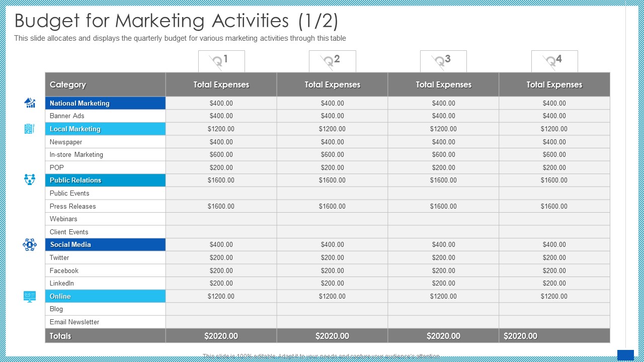The width and height of the screenshot is (644, 362).
Task: Click the Q2 Total Expenses header
Action: 333,84
